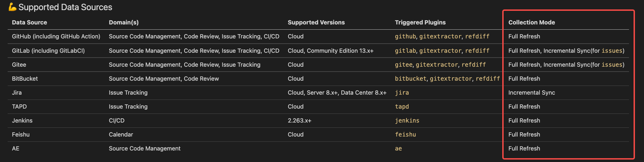Click the jenkins plugin tag
Image resolution: width=644 pixels, height=162 pixels.
pos(407,120)
